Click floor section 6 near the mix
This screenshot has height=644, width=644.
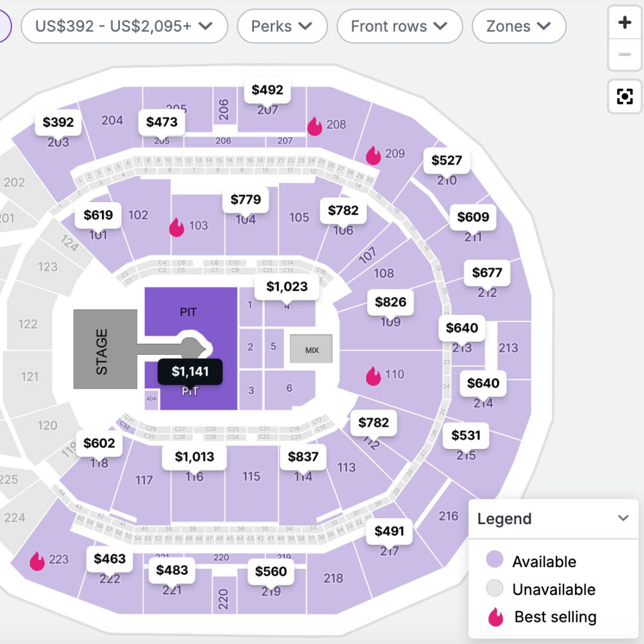coord(289,388)
